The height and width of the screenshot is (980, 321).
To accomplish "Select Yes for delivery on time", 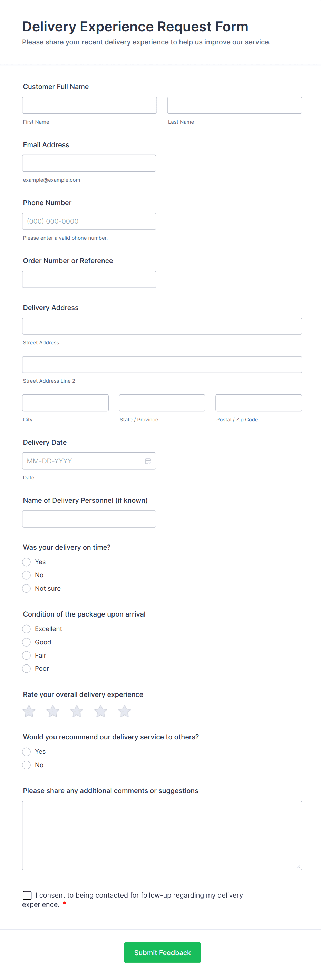I will [x=27, y=562].
